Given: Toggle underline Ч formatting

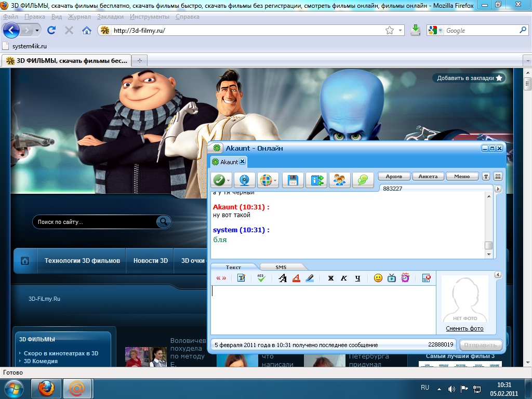Looking at the screenshot, I should click(357, 278).
